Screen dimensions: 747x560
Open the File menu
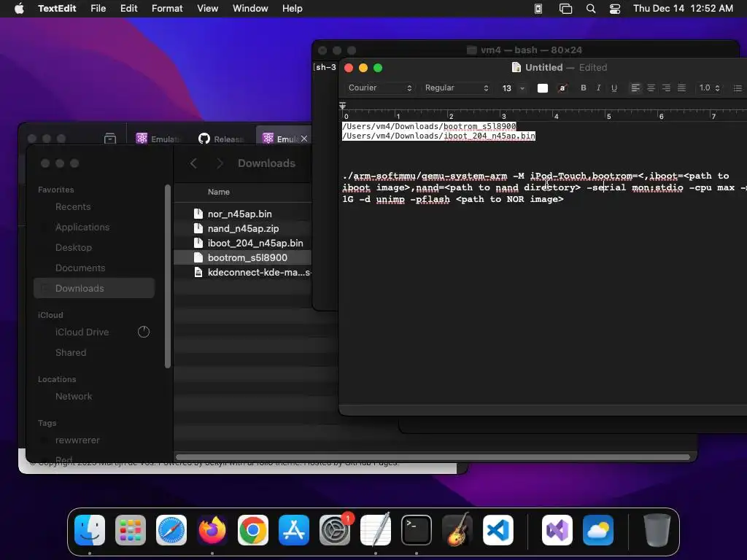[x=98, y=9]
